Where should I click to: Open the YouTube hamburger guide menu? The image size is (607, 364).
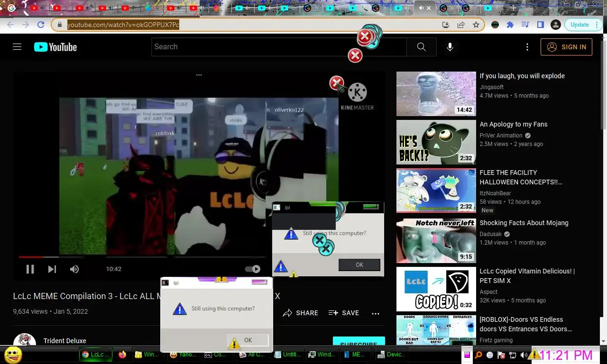(x=17, y=47)
